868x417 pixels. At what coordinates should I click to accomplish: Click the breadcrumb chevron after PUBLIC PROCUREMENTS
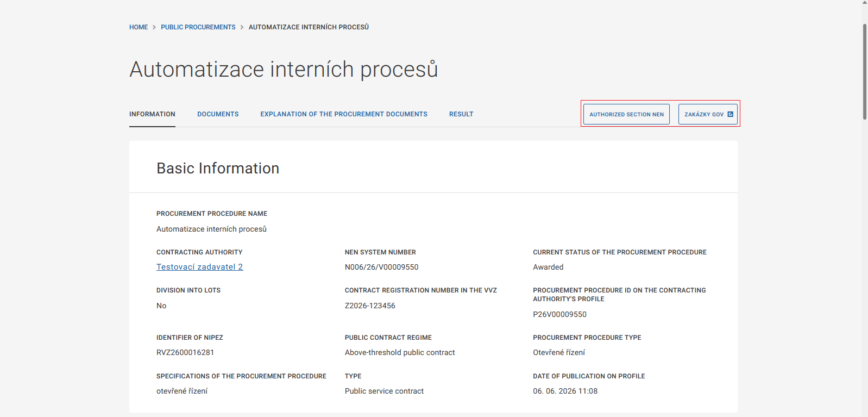pos(242,27)
